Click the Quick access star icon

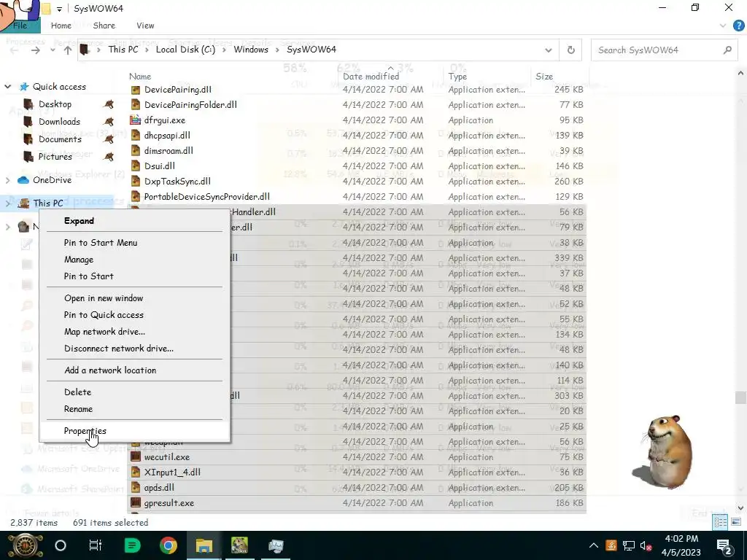[24, 87]
